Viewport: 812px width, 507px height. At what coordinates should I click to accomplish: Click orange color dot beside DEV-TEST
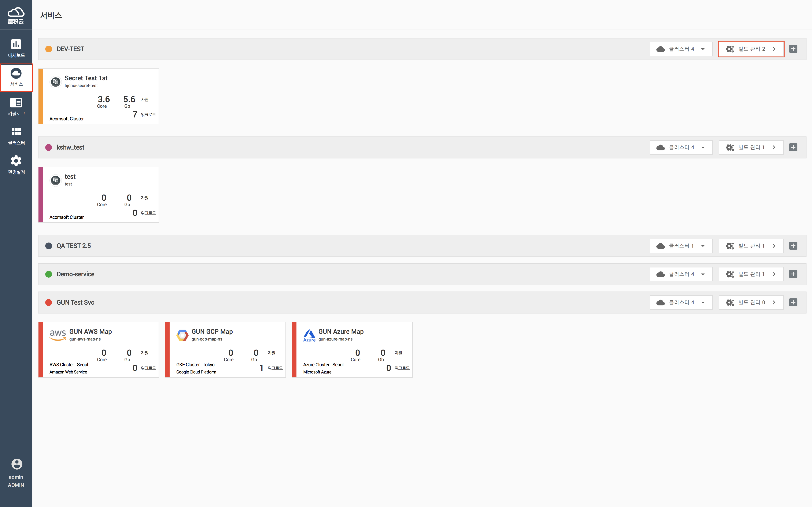49,49
